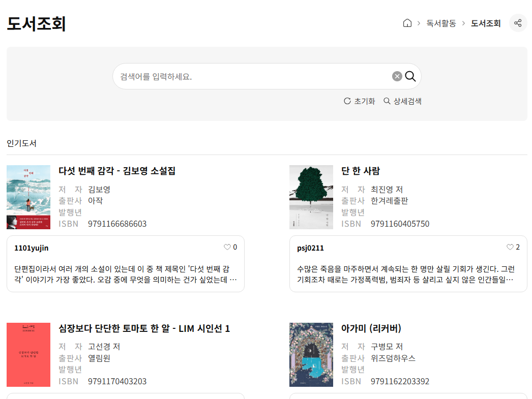Open the psj0211 review card text
The height and width of the screenshot is (399, 532).
tap(406, 274)
